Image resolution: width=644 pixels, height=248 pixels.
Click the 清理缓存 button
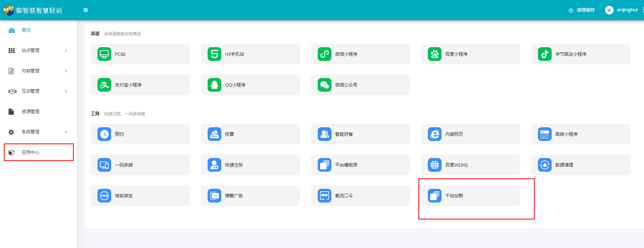(x=582, y=10)
